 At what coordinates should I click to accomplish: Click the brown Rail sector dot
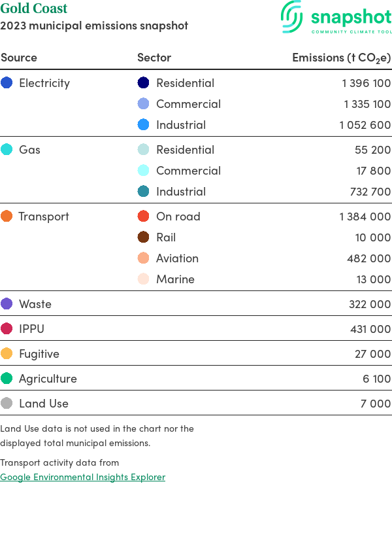(x=144, y=237)
